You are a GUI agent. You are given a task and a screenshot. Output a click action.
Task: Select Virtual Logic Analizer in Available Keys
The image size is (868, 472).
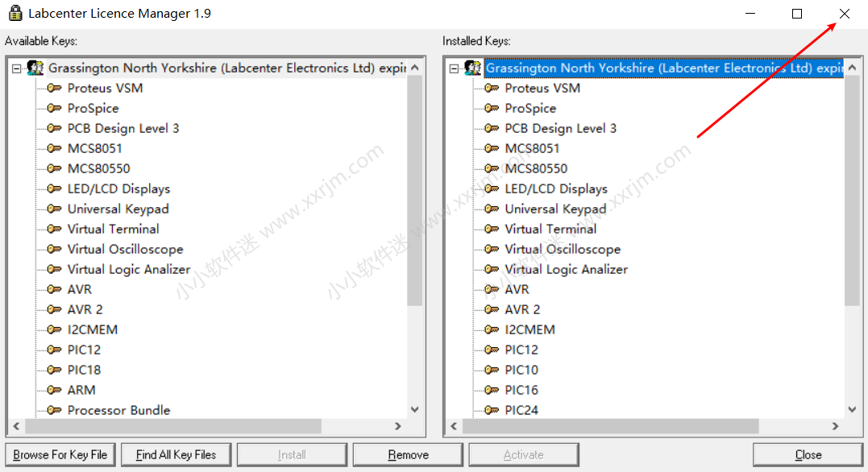(128, 269)
